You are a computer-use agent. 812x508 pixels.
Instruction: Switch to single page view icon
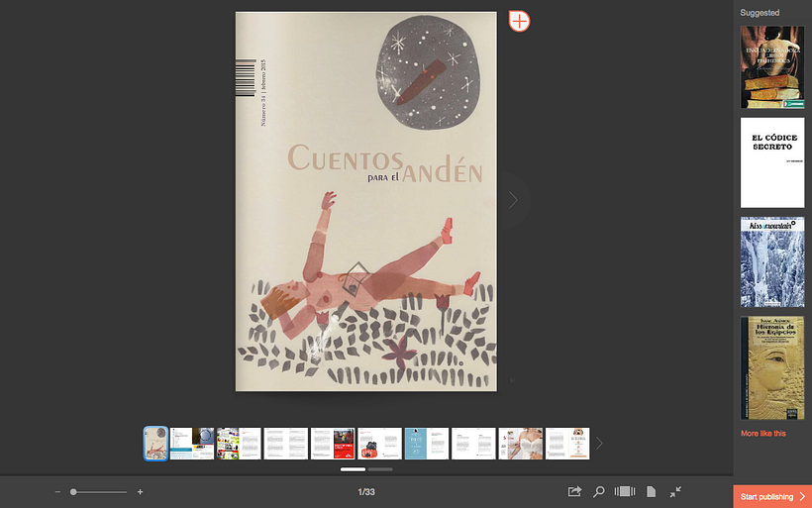[x=651, y=491]
